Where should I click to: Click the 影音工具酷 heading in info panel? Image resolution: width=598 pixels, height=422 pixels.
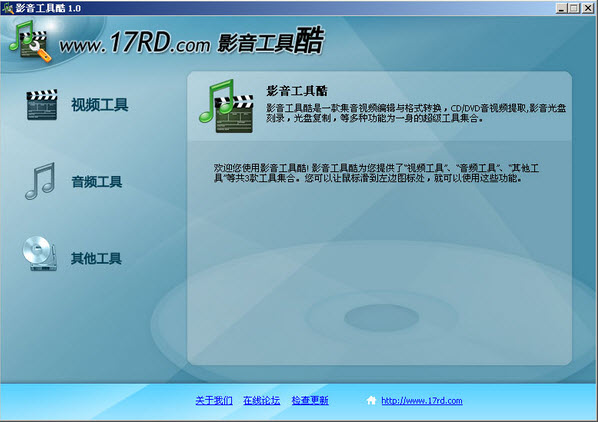click(297, 91)
